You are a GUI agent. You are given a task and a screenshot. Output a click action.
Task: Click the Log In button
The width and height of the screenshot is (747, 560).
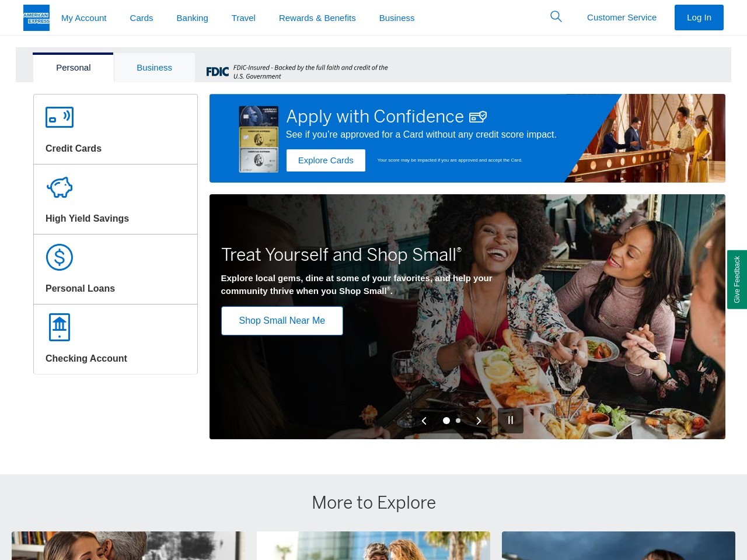pos(699,17)
